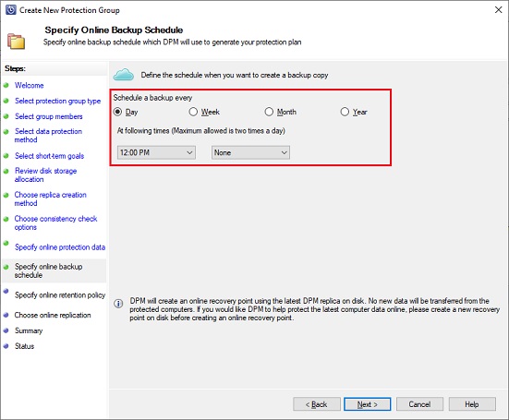
Task: Click the information icon beside the DPM note
Action: pos(118,304)
